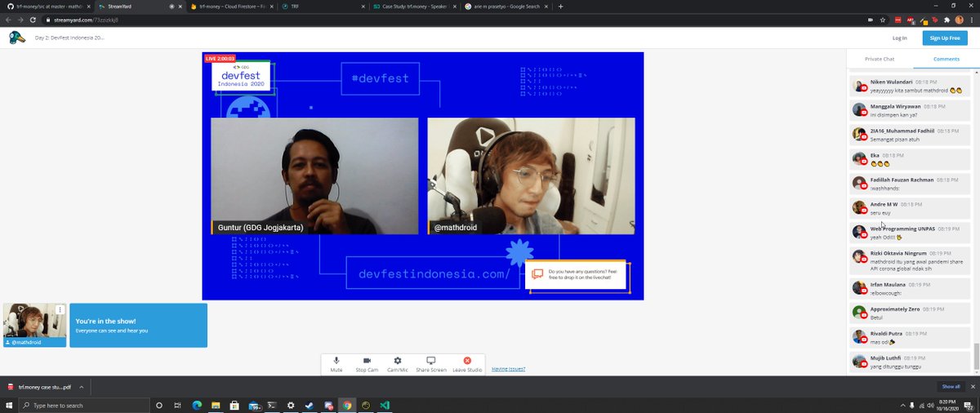
Task: Click ZIA16_Muhammad Fadhil's comment
Action: [x=910, y=135]
